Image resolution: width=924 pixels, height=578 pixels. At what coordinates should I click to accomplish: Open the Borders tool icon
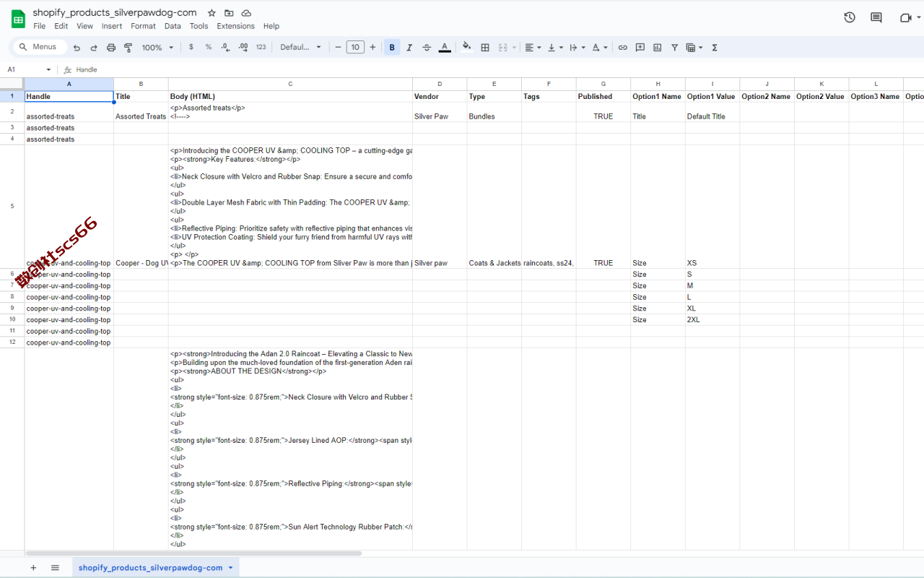pos(485,48)
